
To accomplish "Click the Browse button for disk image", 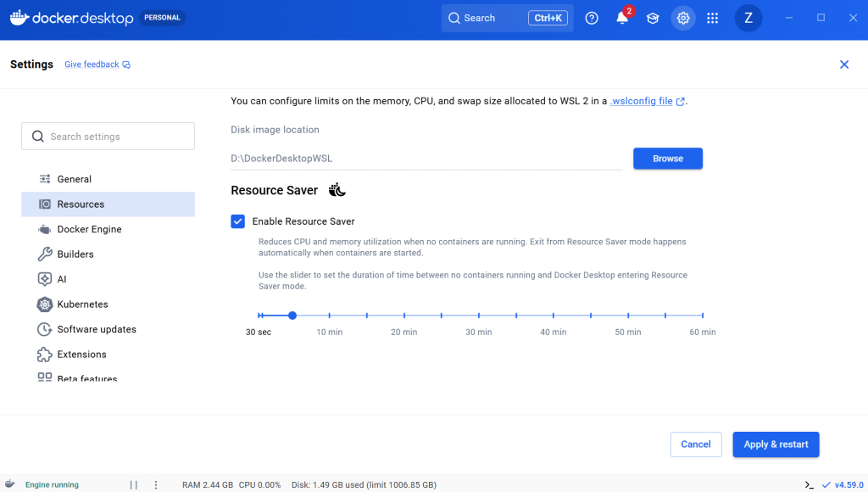I will coord(667,159).
